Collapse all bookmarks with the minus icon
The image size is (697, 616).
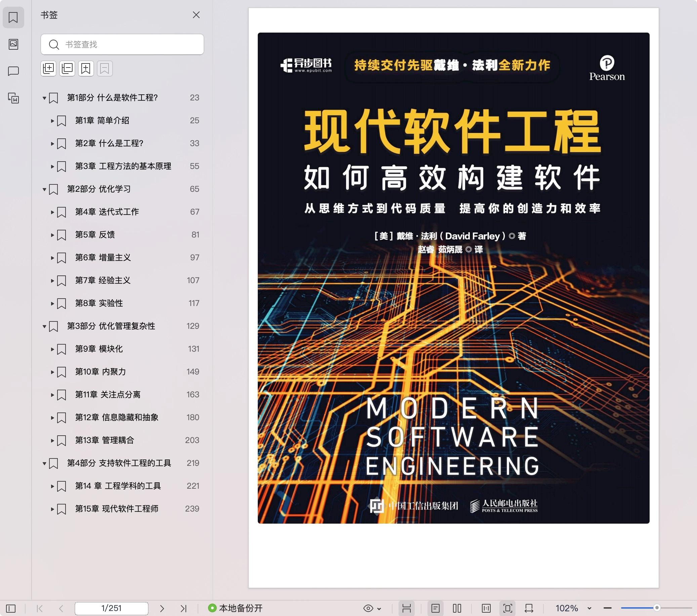click(67, 69)
